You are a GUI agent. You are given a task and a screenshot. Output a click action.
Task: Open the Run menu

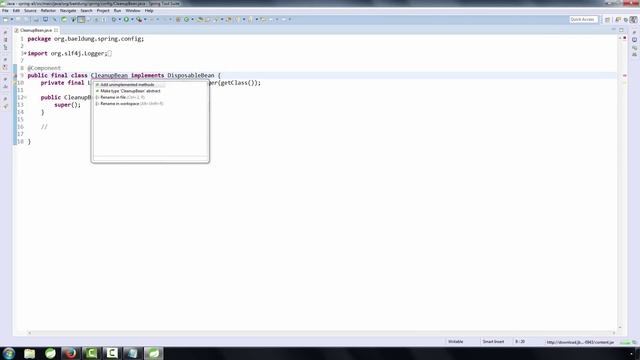(117, 11)
